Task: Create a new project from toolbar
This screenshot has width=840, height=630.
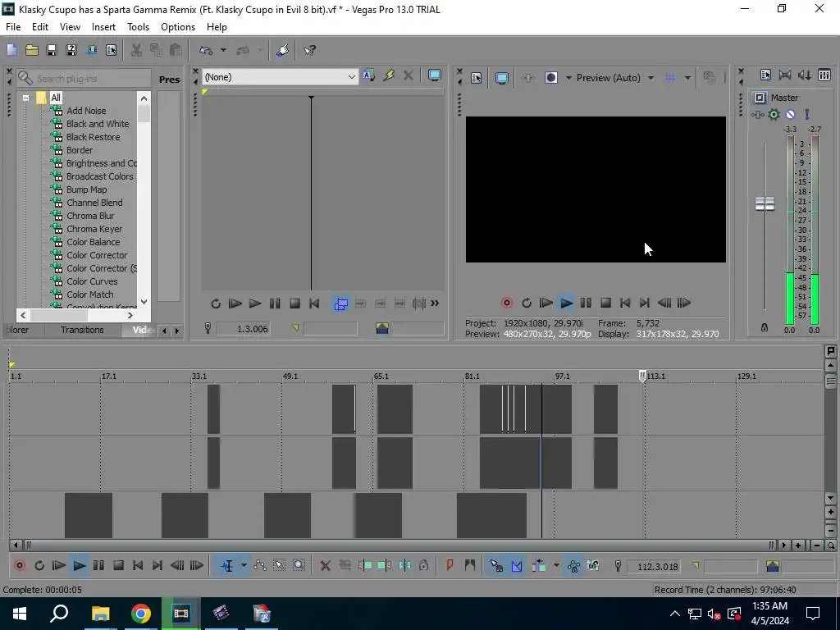Action: click(11, 50)
